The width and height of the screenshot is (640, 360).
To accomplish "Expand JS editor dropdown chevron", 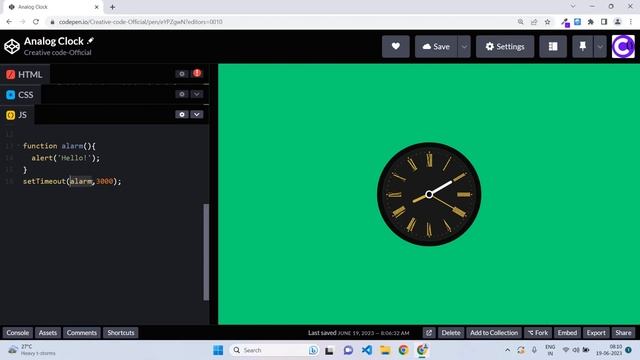I will click(x=197, y=114).
